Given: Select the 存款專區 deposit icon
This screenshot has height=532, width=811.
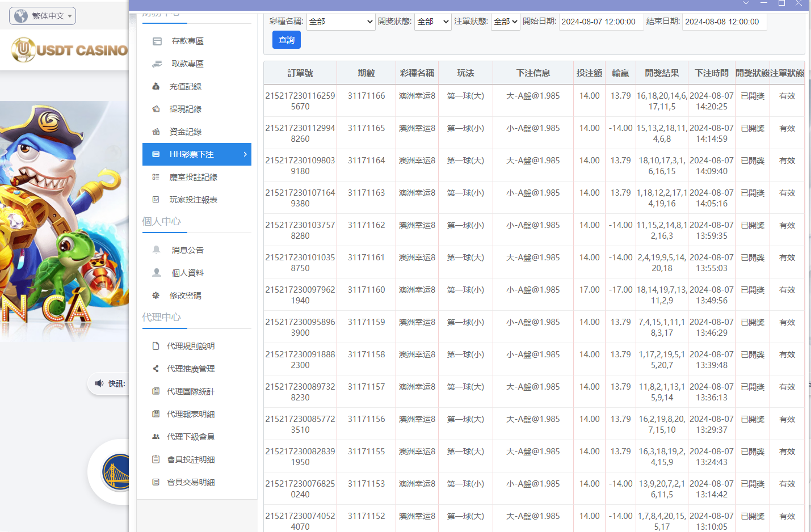Looking at the screenshot, I should point(157,41).
